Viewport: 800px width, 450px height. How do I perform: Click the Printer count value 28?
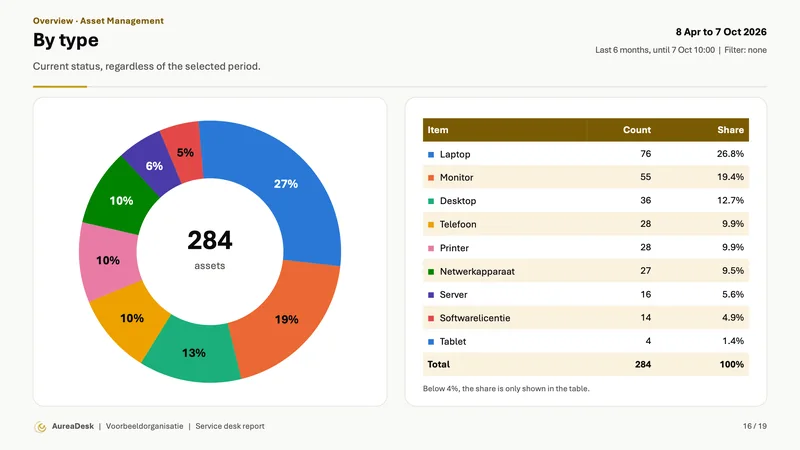645,247
